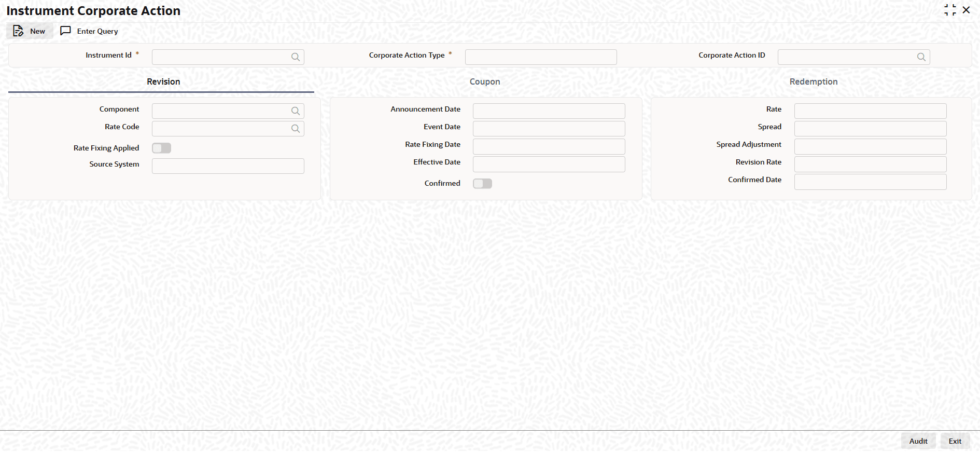
Task: Focus the Spread input field
Action: pyautogui.click(x=871, y=129)
